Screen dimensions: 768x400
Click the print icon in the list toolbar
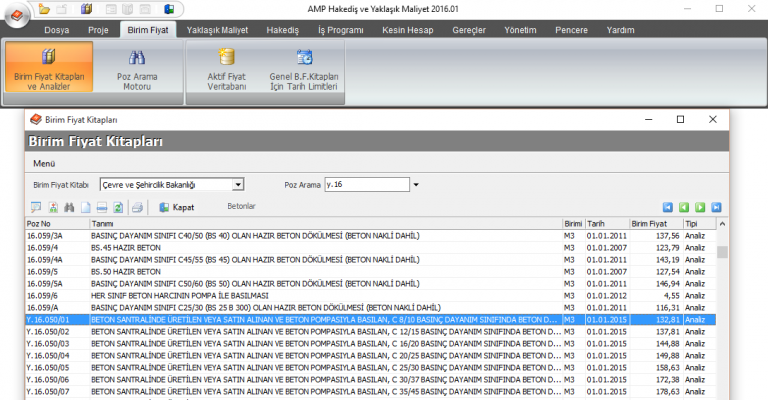(138, 207)
